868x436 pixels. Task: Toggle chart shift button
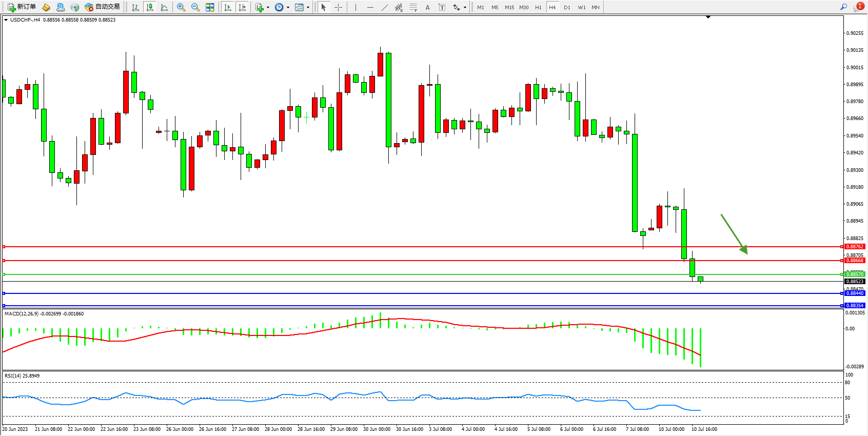click(x=242, y=7)
